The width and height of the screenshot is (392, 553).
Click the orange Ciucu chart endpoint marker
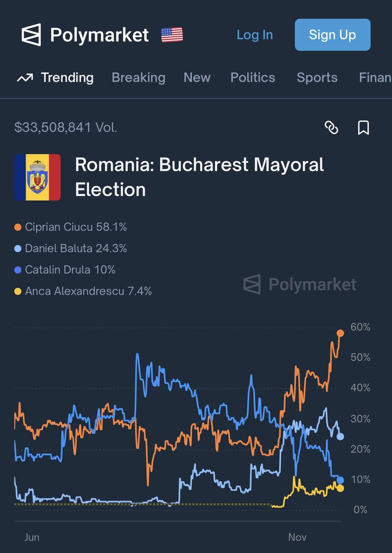click(x=340, y=333)
